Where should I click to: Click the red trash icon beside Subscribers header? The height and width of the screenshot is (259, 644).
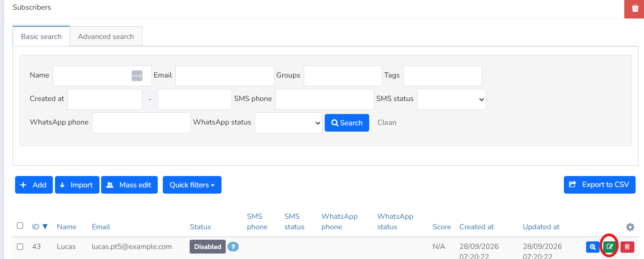tap(634, 8)
